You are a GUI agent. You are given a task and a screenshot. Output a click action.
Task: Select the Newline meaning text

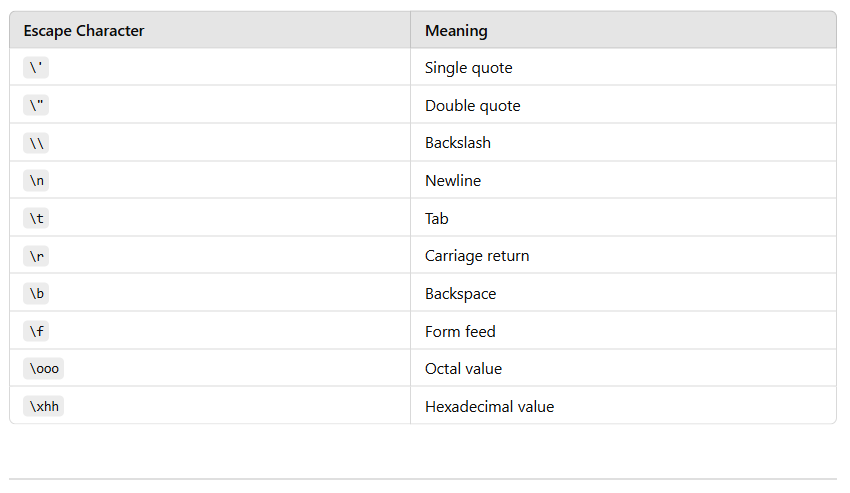point(453,181)
